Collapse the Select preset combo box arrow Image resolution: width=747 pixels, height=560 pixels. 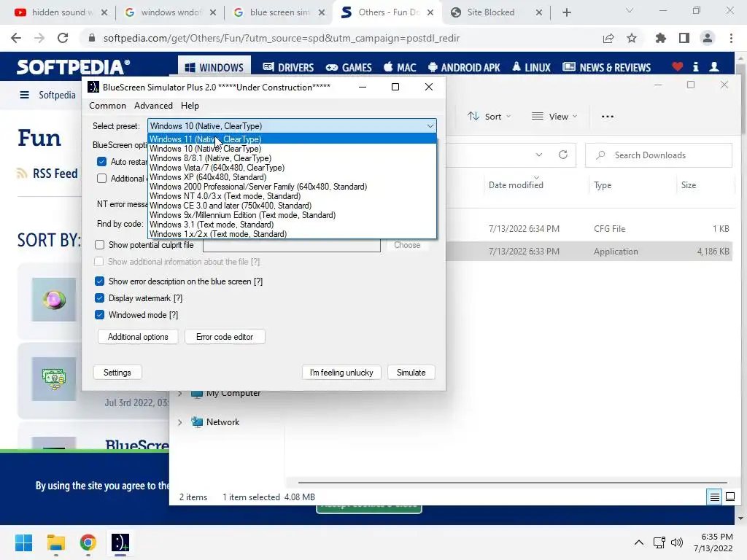430,126
